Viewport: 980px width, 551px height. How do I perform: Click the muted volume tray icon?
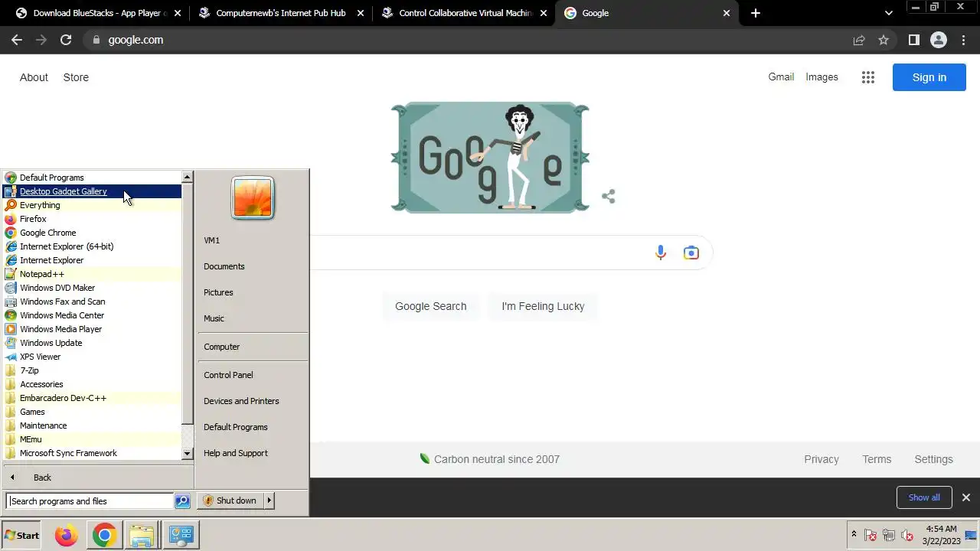click(907, 535)
